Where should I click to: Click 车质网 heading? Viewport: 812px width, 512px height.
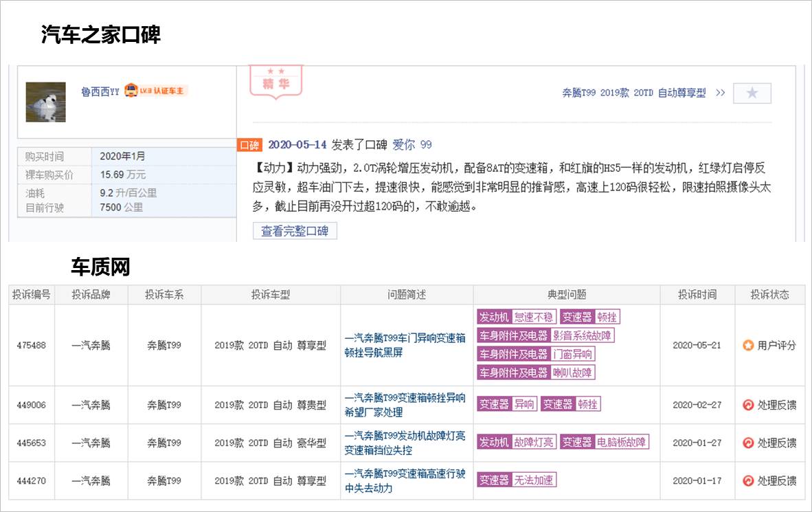(100, 267)
